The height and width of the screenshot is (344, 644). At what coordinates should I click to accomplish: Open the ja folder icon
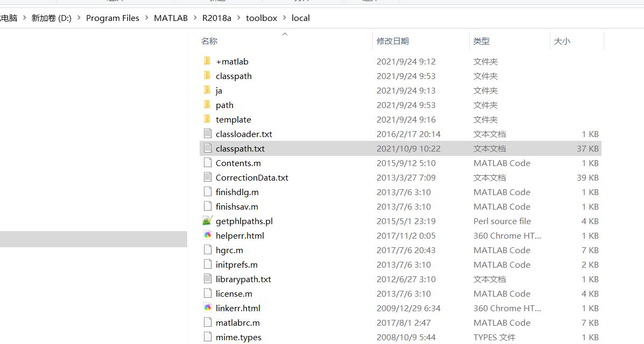[x=208, y=90]
